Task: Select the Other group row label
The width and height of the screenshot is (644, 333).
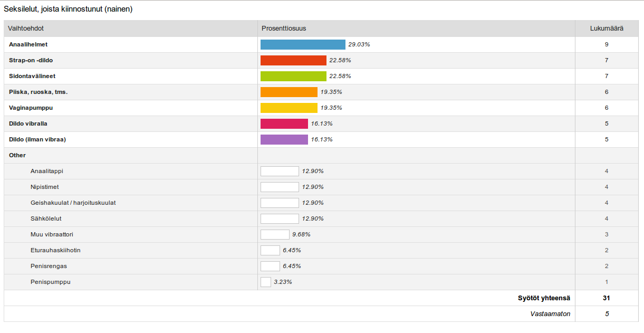Action: (x=17, y=156)
